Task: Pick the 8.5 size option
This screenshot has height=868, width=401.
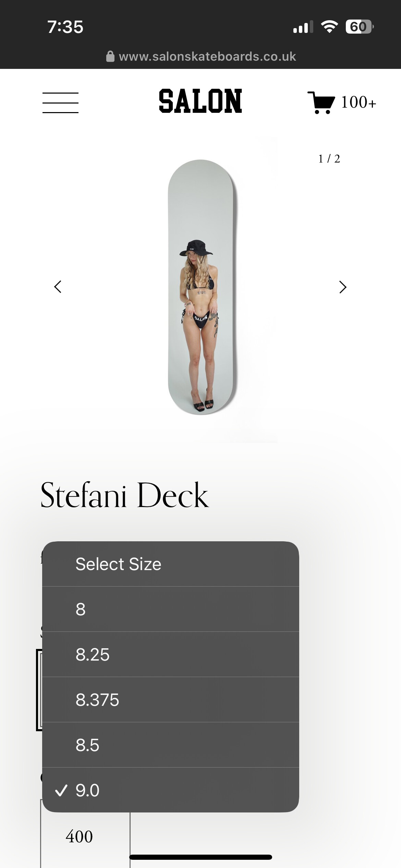Action: 170,745
